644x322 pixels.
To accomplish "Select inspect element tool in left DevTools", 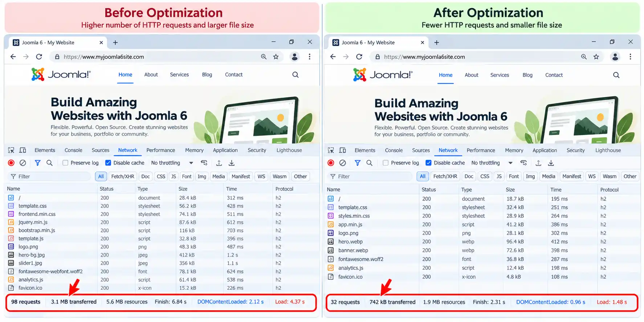I will [x=11, y=150].
